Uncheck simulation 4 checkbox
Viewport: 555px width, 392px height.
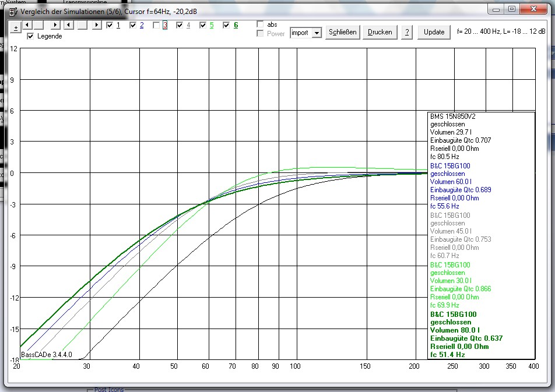(x=180, y=25)
